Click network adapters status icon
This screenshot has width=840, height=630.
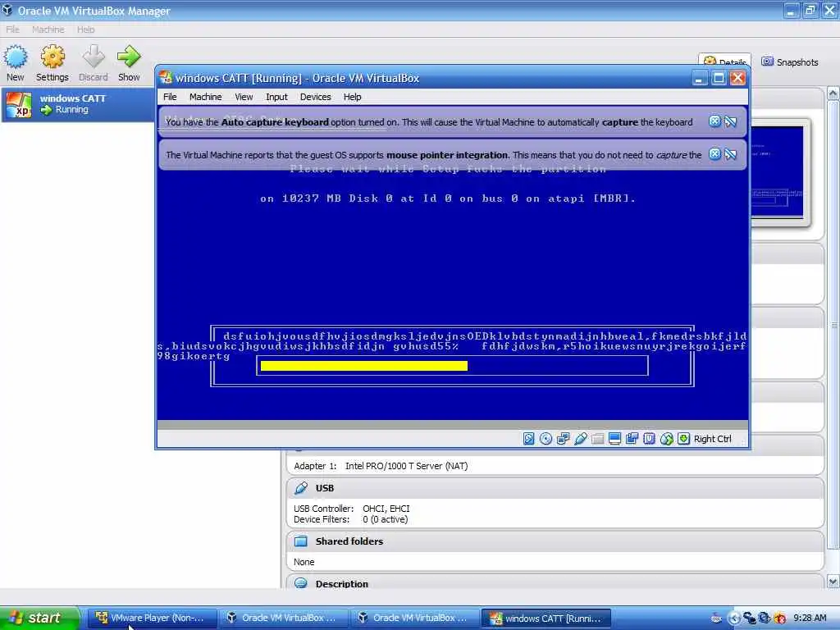563,439
